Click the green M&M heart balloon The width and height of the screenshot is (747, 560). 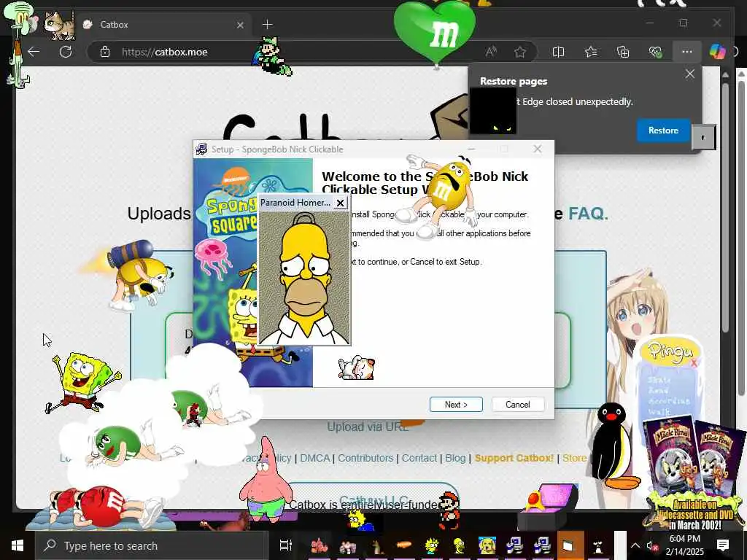(435, 32)
